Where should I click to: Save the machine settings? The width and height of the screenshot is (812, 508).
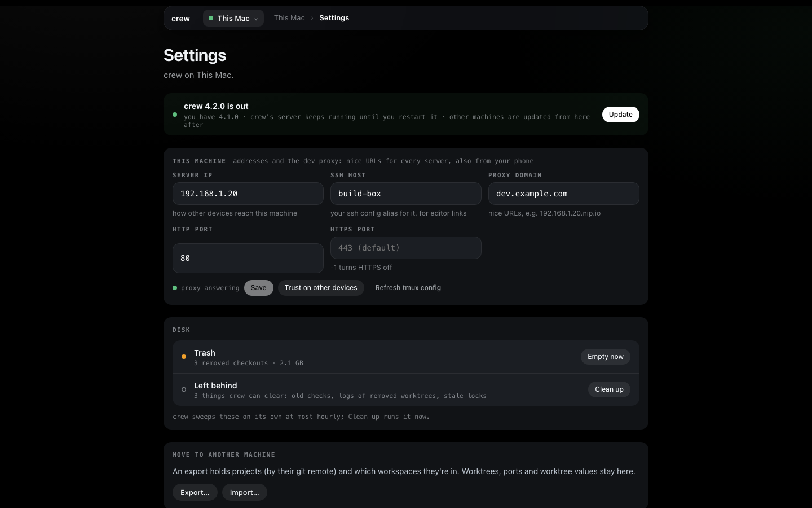pyautogui.click(x=259, y=288)
